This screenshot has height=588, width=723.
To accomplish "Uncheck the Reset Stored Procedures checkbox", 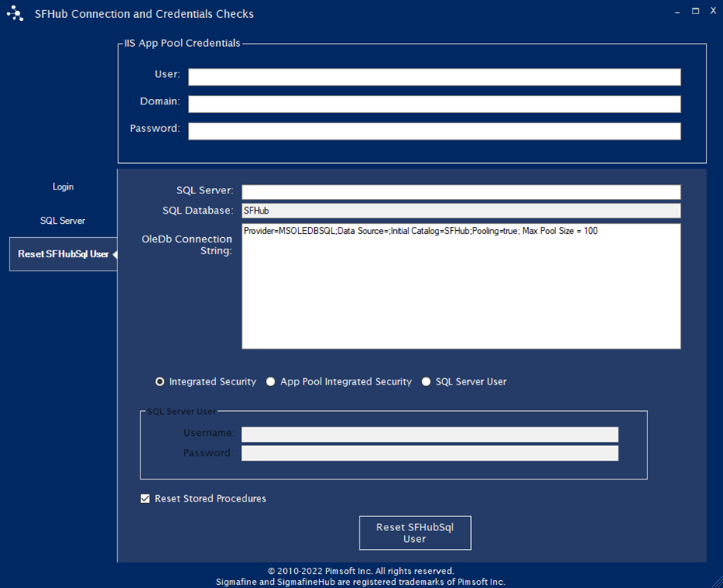I will [x=145, y=499].
